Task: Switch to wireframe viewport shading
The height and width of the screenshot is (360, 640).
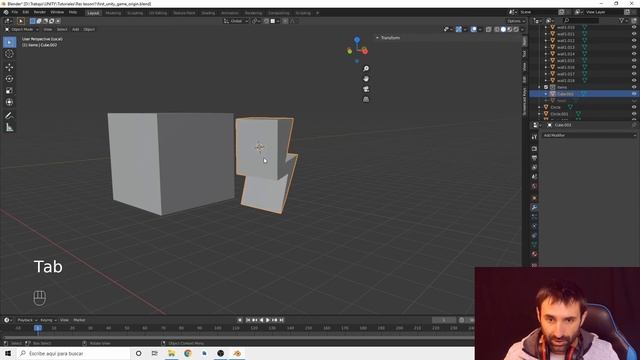Action: pos(497,29)
